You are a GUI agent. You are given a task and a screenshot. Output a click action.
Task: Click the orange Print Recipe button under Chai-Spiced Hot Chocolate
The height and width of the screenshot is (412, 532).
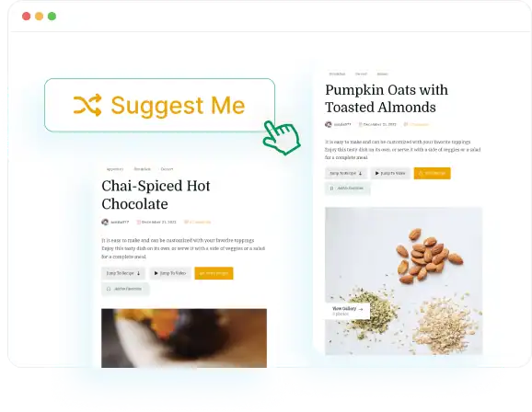pyautogui.click(x=214, y=273)
